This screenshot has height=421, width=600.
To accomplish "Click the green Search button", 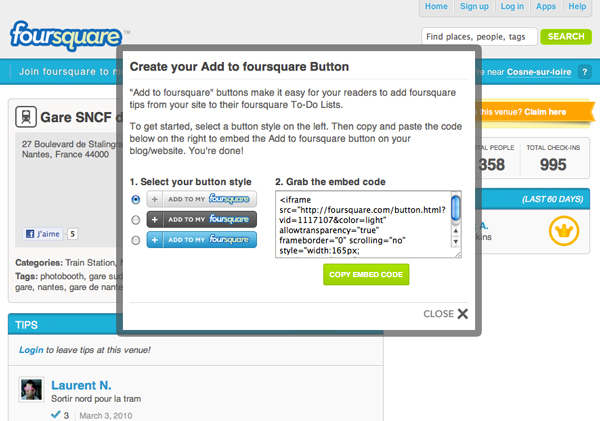I will pos(566,37).
